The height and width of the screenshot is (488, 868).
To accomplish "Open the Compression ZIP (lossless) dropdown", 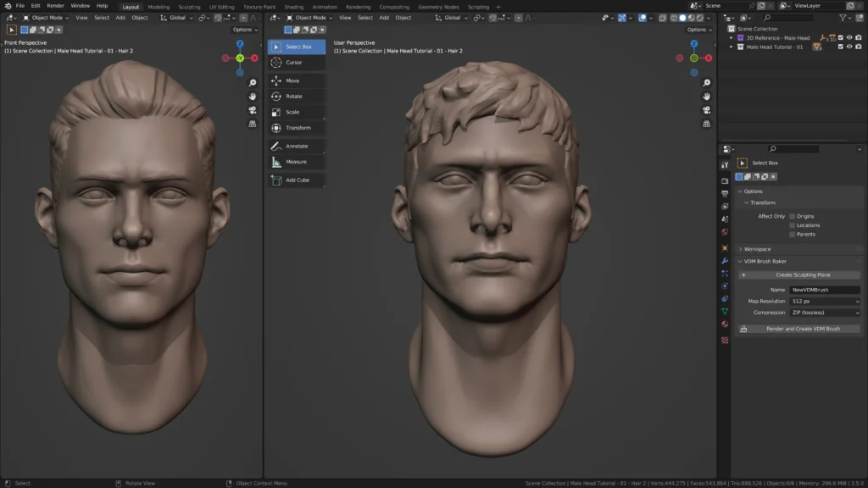I will tap(825, 313).
